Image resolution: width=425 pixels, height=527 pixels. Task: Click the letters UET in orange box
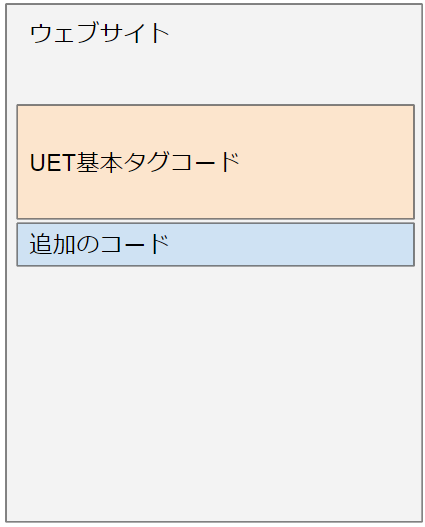52,163
